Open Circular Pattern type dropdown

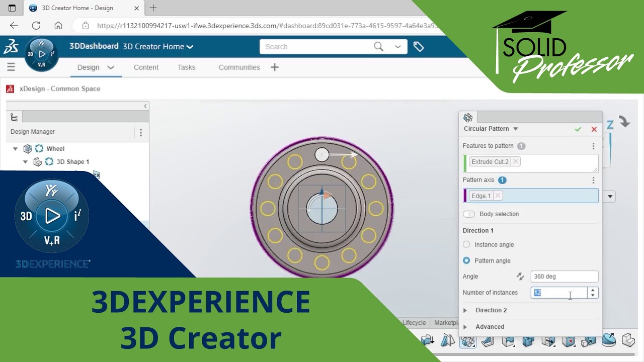pyautogui.click(x=516, y=129)
